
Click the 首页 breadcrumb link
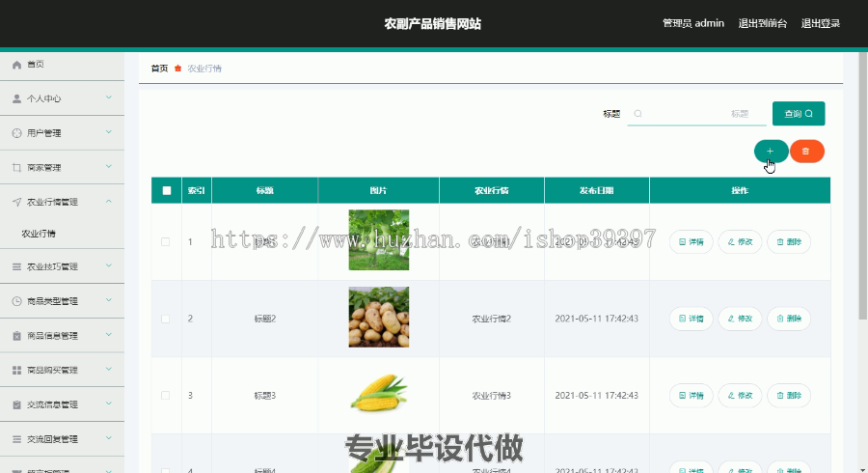click(159, 69)
